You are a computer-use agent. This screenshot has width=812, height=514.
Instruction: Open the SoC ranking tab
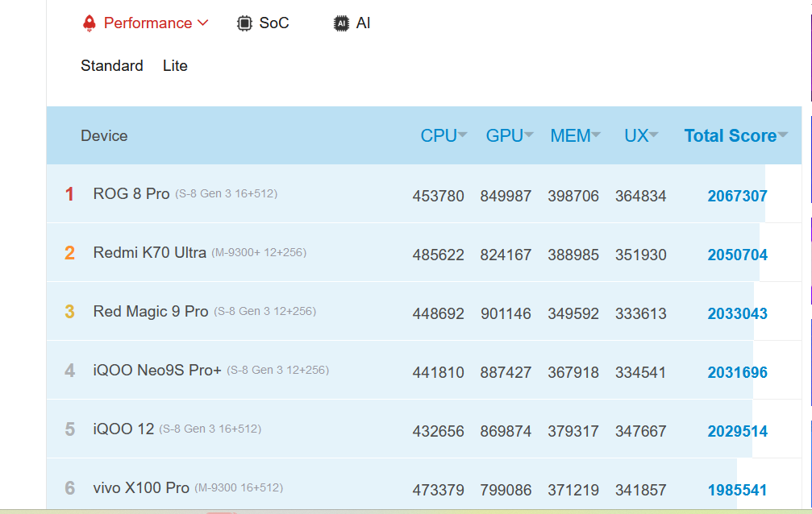pos(274,23)
